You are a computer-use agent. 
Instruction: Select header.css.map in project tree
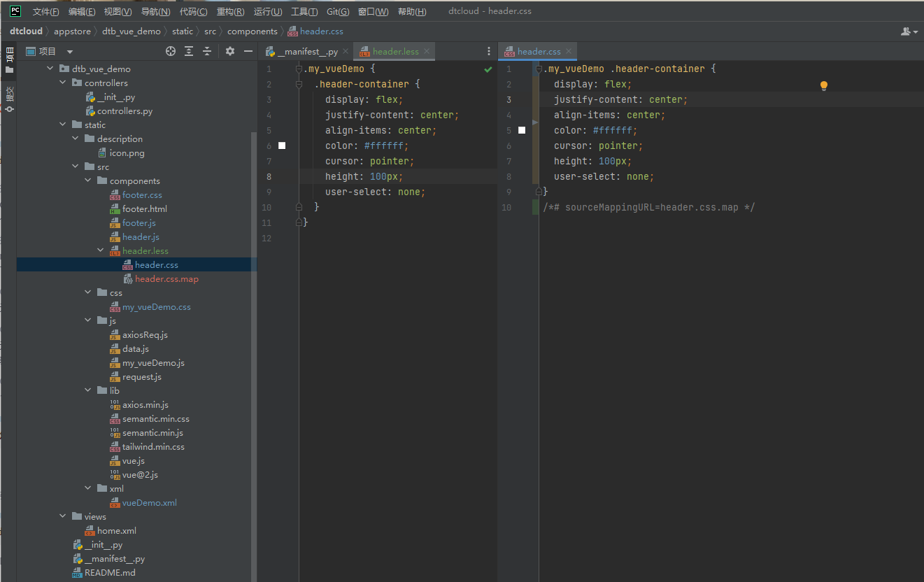coord(166,278)
